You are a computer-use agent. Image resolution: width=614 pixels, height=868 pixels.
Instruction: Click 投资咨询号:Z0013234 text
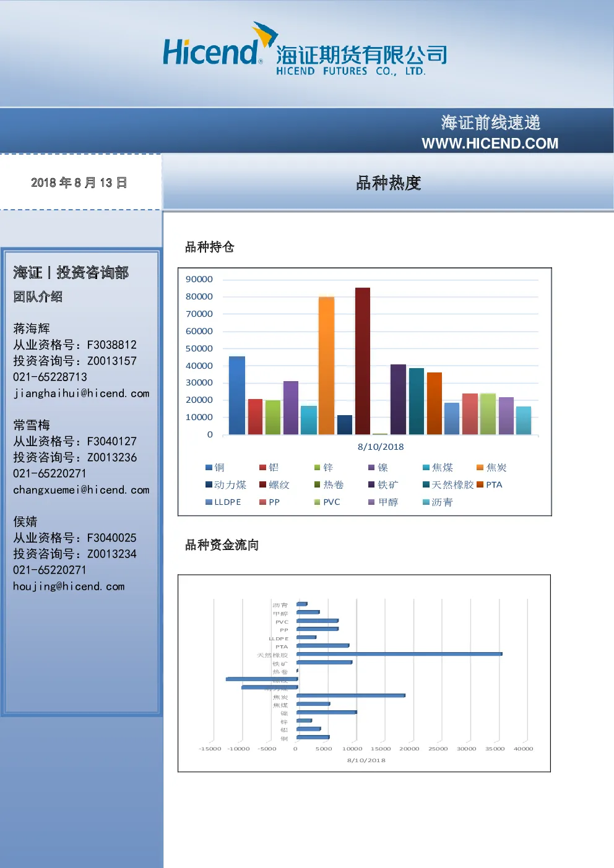point(75,554)
